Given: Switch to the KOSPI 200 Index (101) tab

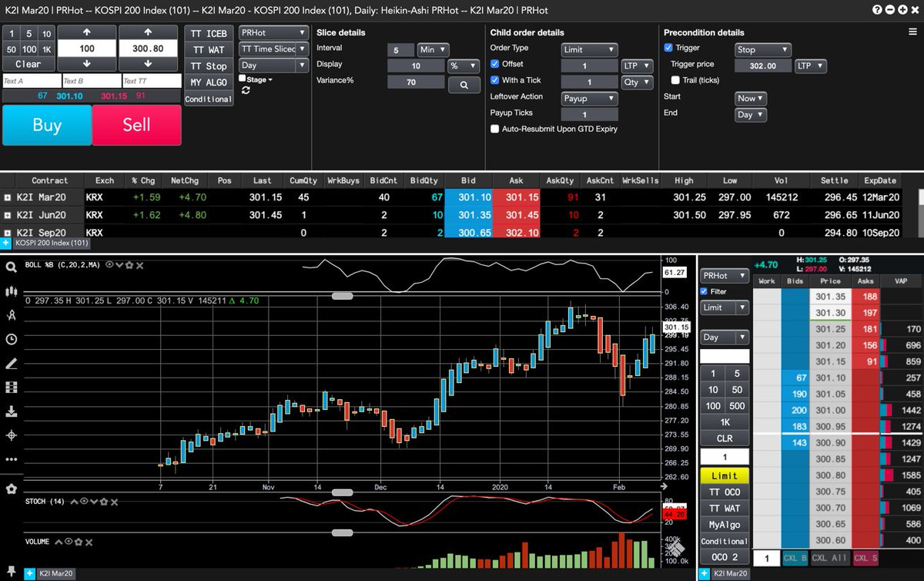Looking at the screenshot, I should (52, 243).
